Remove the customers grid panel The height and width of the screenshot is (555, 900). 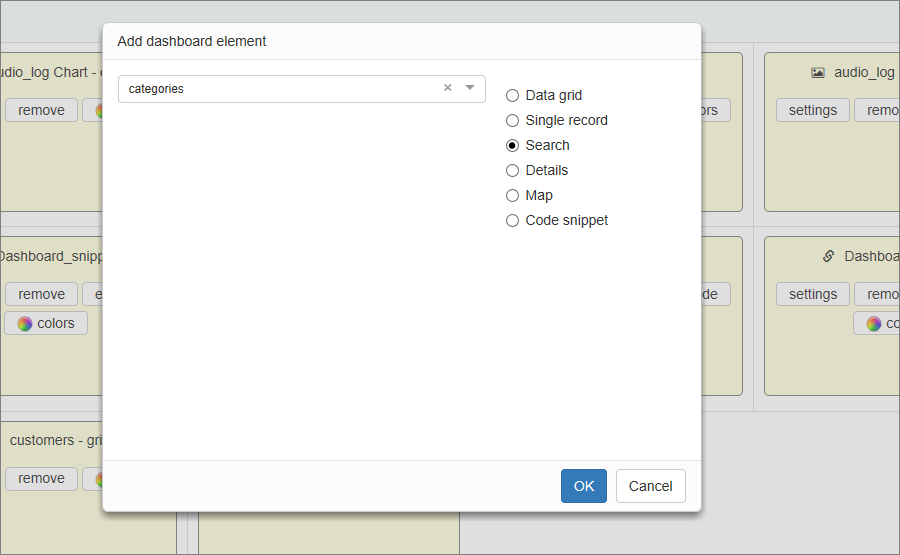(41, 478)
